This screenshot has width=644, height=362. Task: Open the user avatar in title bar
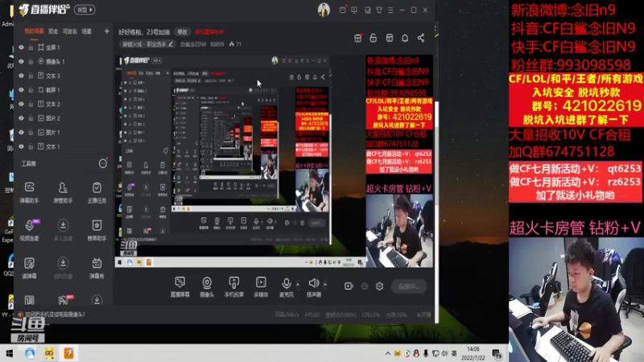pyautogui.click(x=324, y=10)
